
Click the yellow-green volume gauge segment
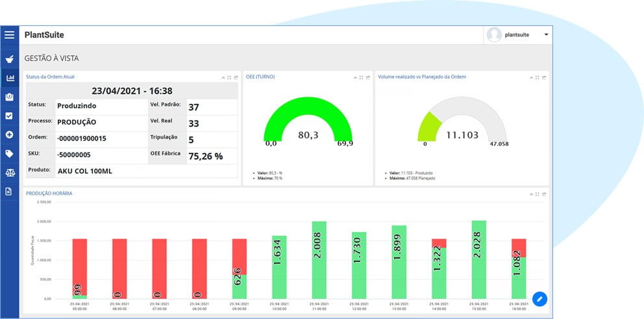point(428,126)
